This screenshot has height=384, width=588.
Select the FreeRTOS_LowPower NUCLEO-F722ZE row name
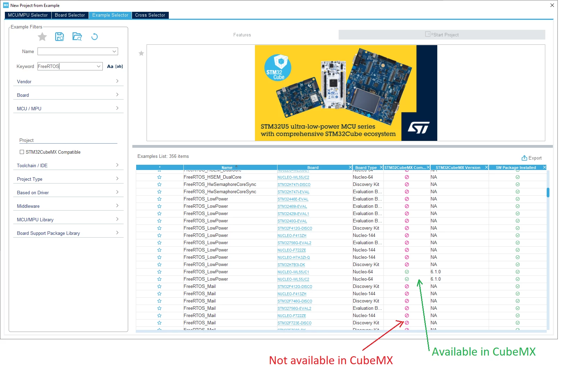pyautogui.click(x=206, y=250)
